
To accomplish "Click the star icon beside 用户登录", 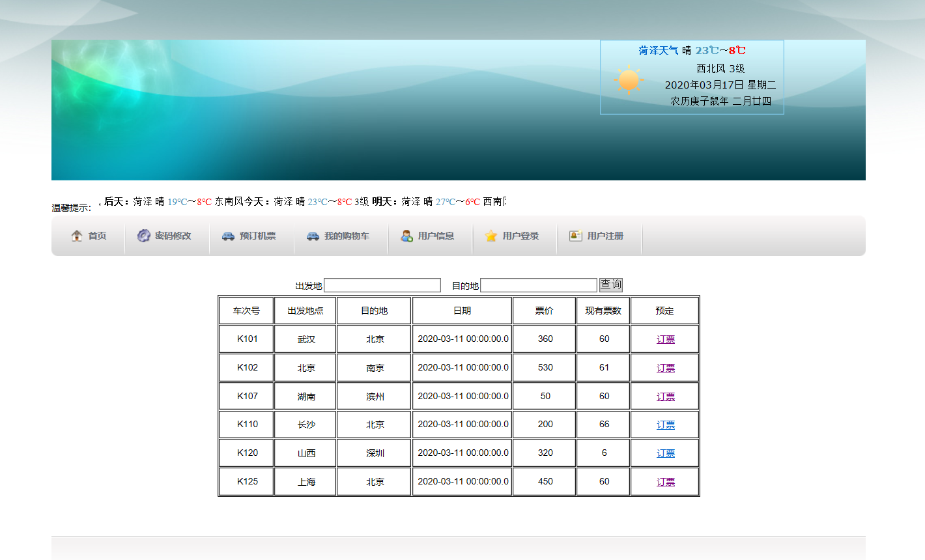I will click(x=491, y=236).
